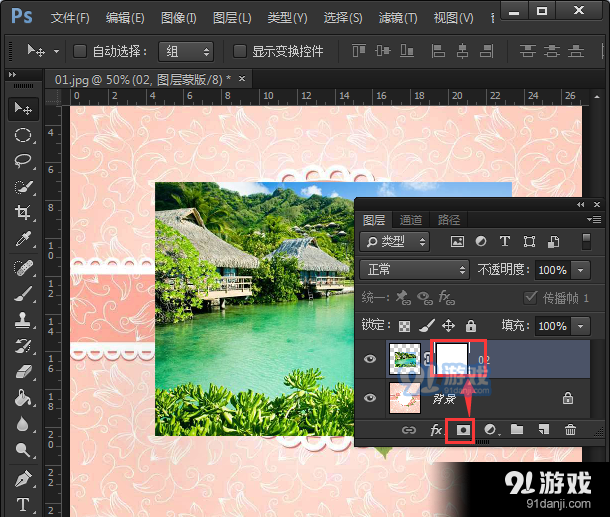Image resolution: width=610 pixels, height=517 pixels.
Task: Select layer 02 image thumbnail
Action: tap(405, 358)
